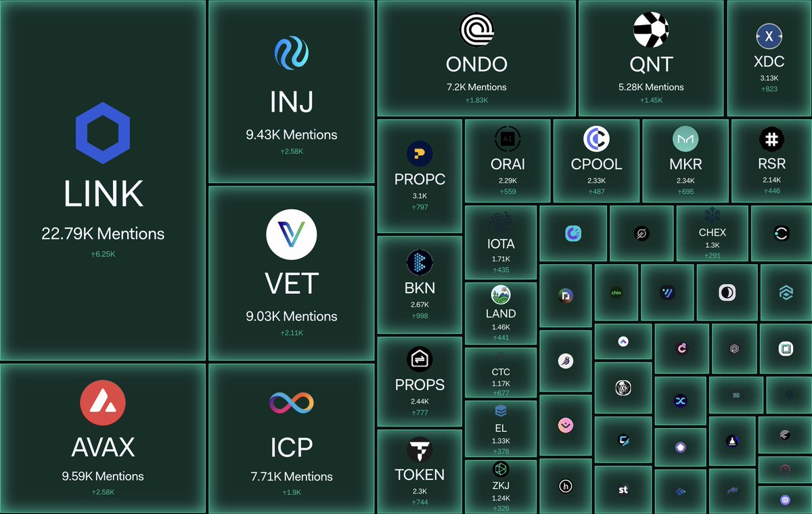Click the teal MKR logo
This screenshot has height=514, width=812.
685,139
